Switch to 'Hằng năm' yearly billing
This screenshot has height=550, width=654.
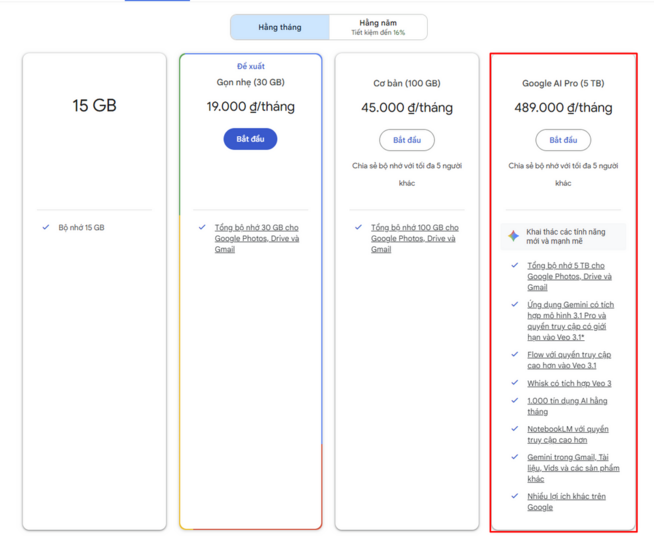pyautogui.click(x=377, y=27)
